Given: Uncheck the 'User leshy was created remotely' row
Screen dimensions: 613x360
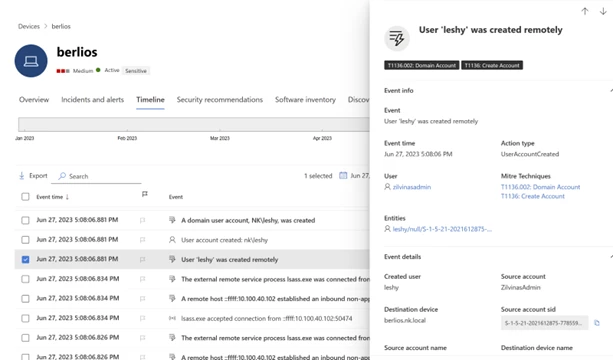Looking at the screenshot, I should (25, 260).
